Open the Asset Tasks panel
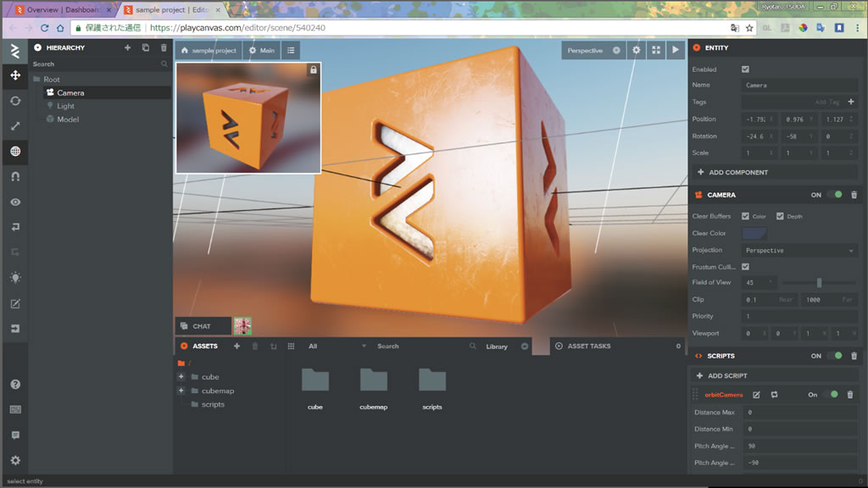868x488 pixels. tap(617, 346)
